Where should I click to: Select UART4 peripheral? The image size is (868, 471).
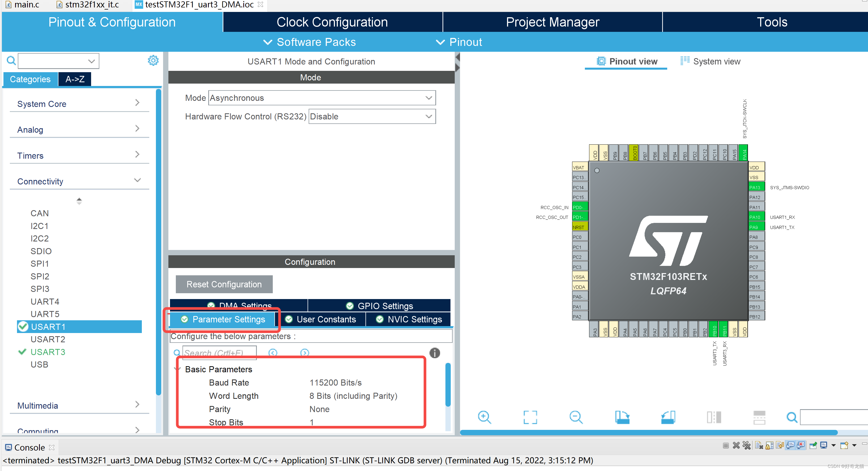tap(45, 301)
